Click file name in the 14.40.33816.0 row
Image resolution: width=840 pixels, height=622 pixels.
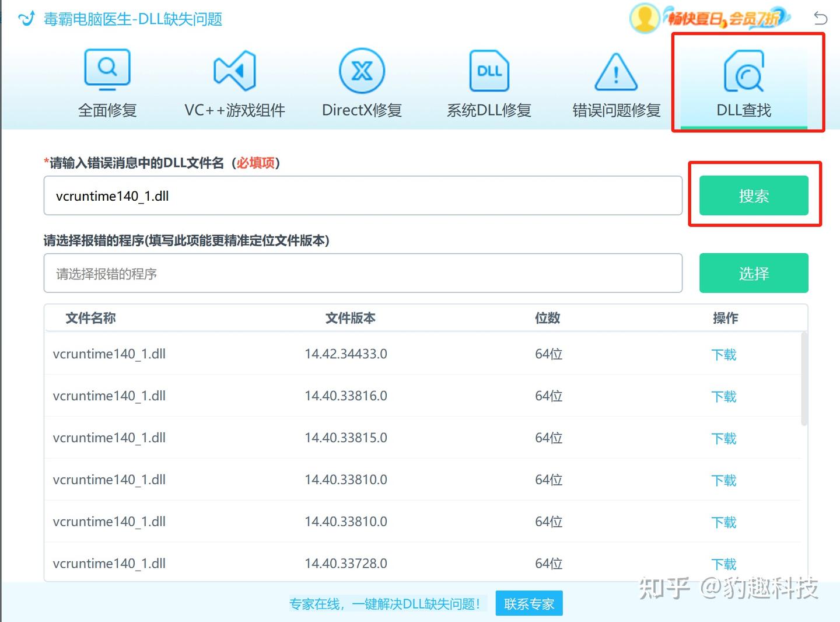coord(109,396)
